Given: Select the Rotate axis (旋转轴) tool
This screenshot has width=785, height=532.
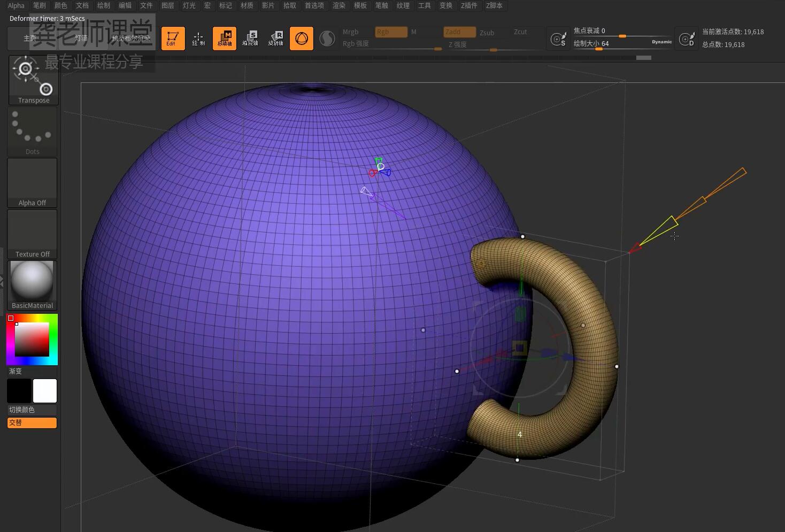Looking at the screenshot, I should [x=276, y=38].
